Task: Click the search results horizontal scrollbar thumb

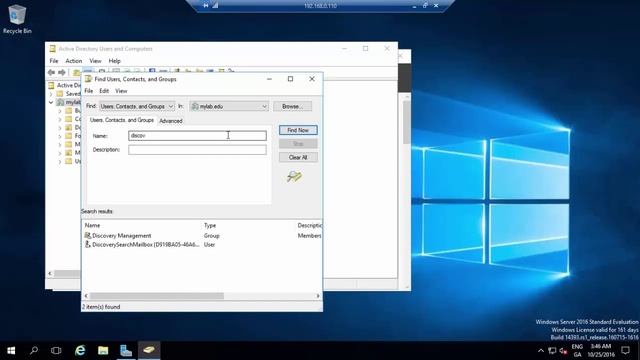Action: pyautogui.click(x=157, y=296)
